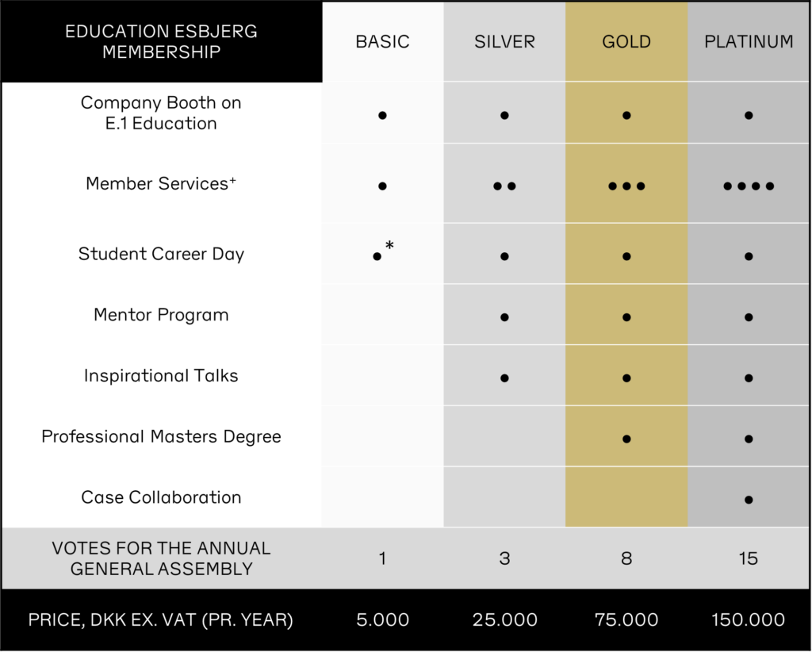Click Silver's Mentor Program dot
Image resolution: width=812 pixels, height=652 pixels.
point(504,317)
